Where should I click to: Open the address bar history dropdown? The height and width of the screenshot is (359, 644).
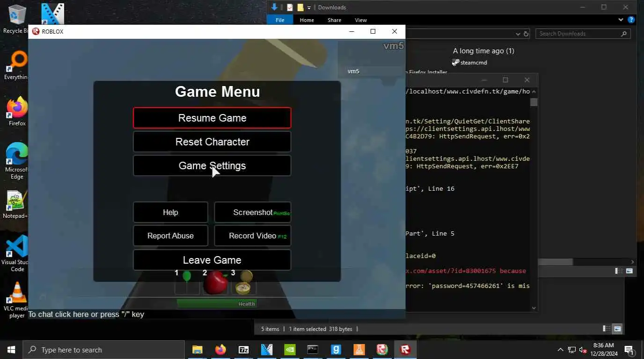tap(518, 34)
